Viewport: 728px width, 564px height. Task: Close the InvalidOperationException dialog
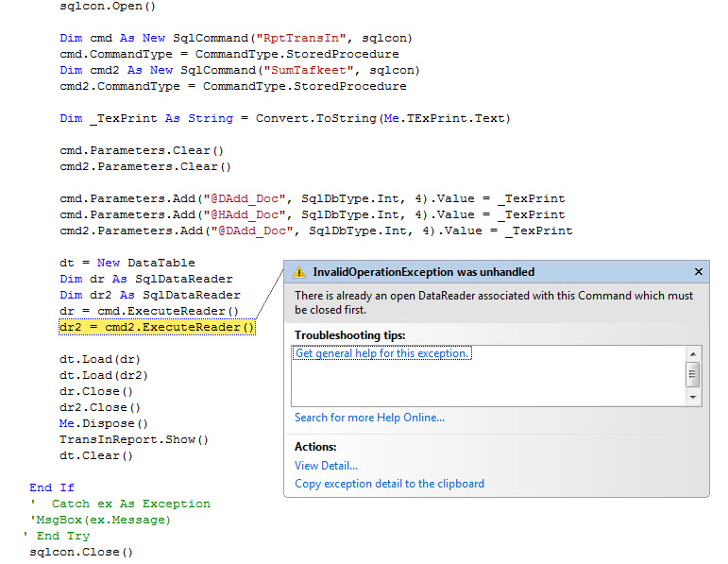click(x=699, y=272)
